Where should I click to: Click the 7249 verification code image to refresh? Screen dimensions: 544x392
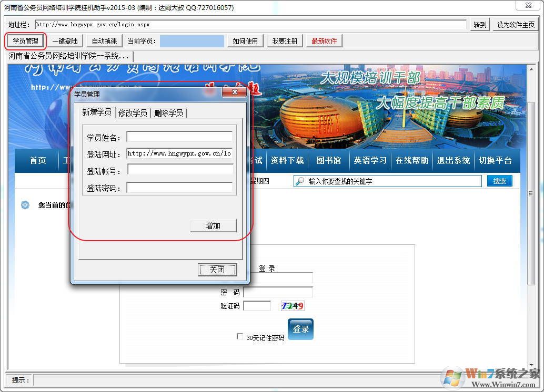(x=293, y=305)
